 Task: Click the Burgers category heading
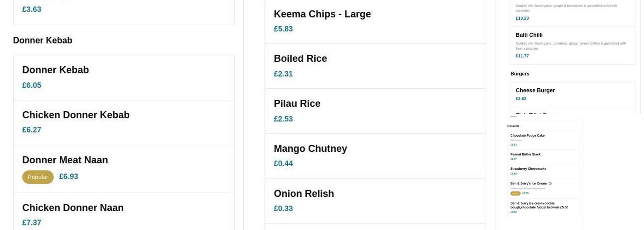click(520, 74)
